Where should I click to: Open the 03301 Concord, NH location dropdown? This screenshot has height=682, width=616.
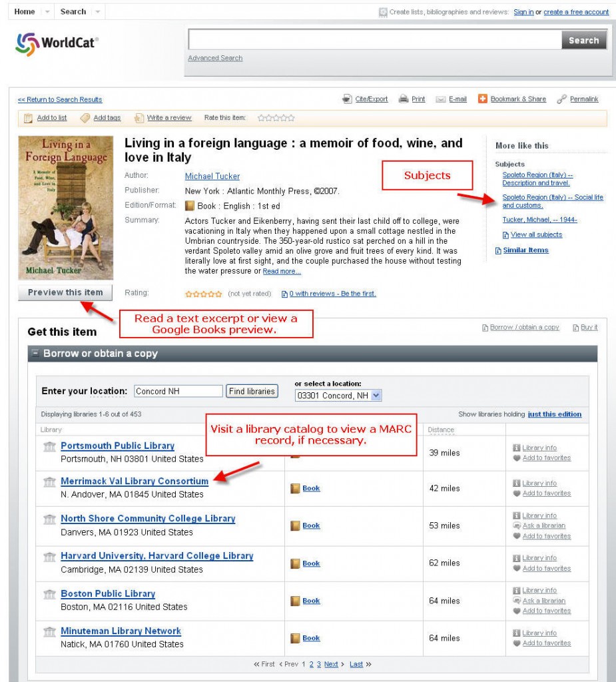338,396
